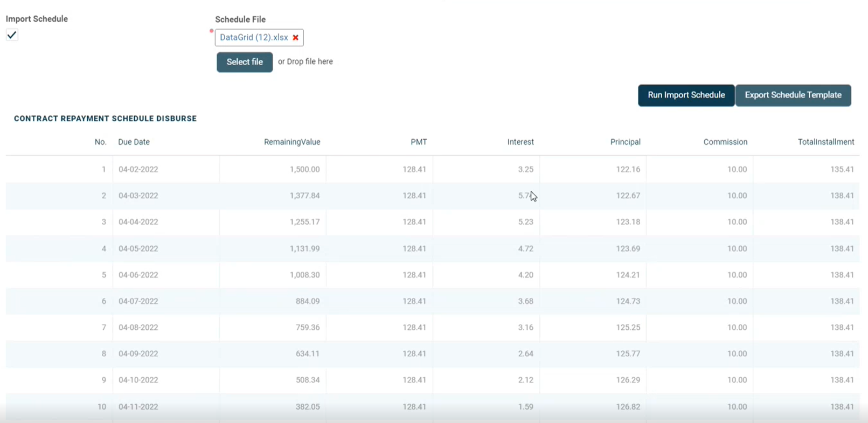868x423 pixels.
Task: Sort by TotalInstallment column header
Action: tap(825, 142)
